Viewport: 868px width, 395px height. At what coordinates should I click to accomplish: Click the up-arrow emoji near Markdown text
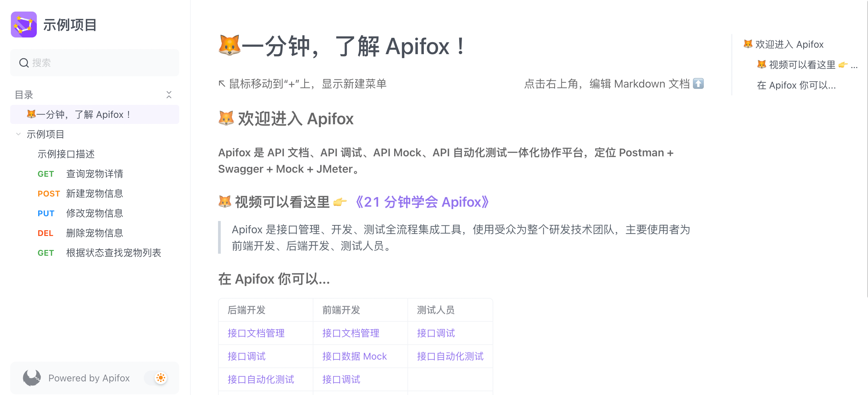(x=698, y=83)
